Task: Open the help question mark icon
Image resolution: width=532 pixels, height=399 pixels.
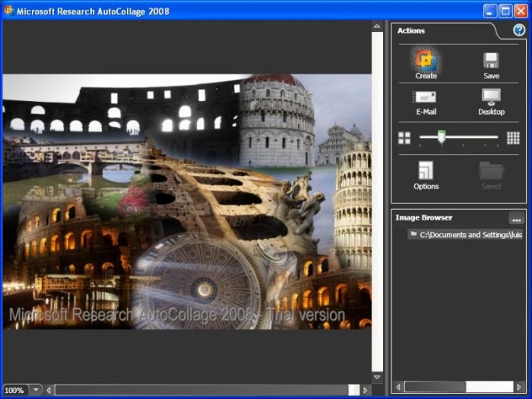Action: [519, 30]
